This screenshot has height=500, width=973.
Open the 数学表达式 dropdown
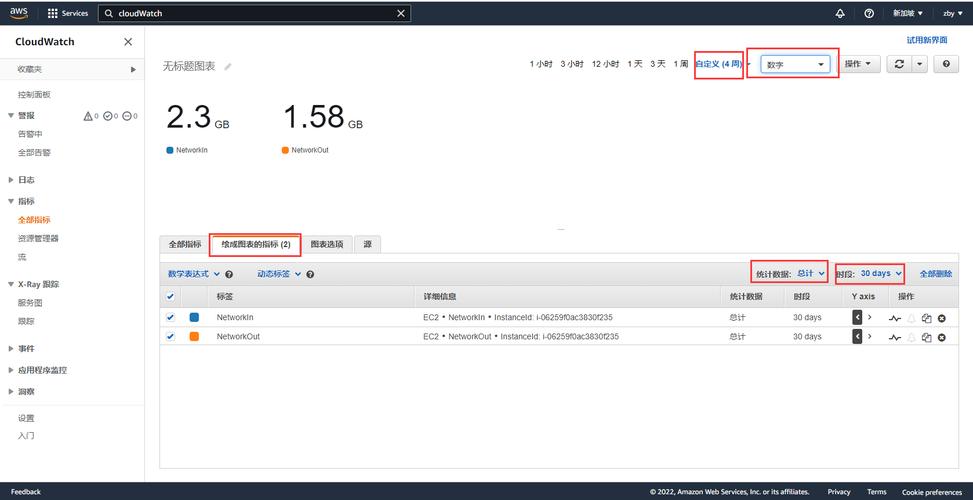[x=194, y=274]
